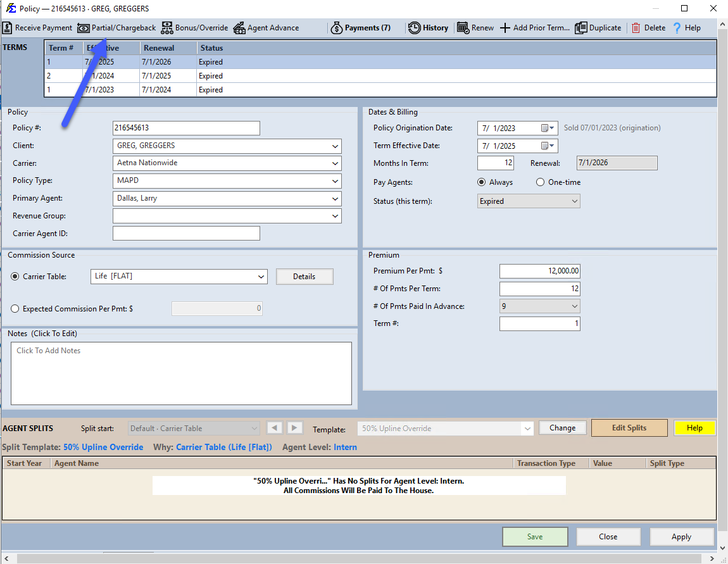Click the Change template button
The height and width of the screenshot is (564, 728).
tap(562, 428)
